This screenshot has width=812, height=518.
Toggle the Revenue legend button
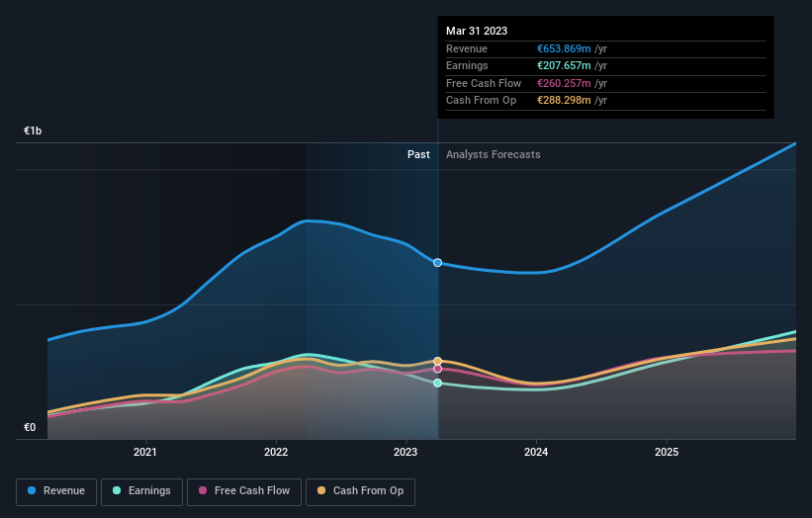(56, 491)
